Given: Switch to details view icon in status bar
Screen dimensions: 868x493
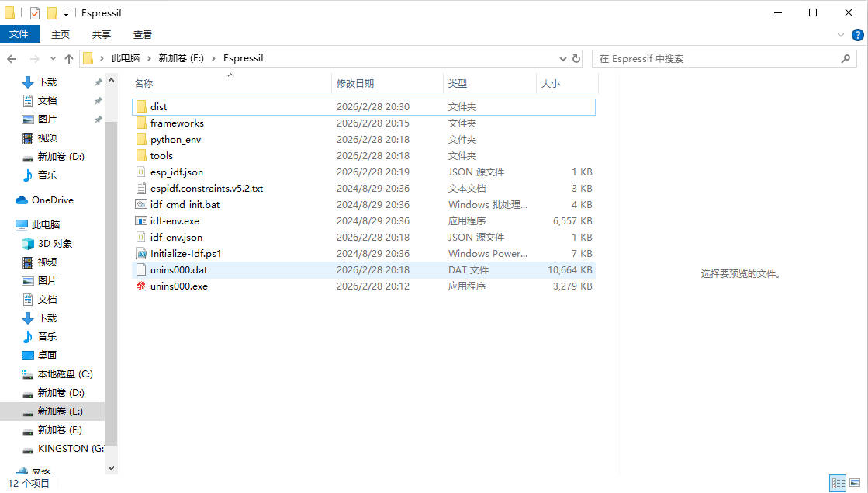Looking at the screenshot, I should (838, 483).
